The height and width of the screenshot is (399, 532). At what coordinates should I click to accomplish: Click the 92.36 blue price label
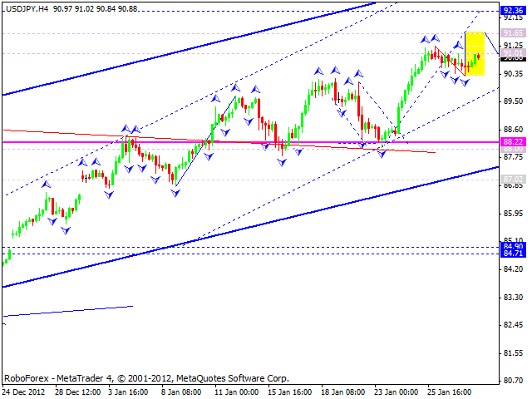(513, 12)
